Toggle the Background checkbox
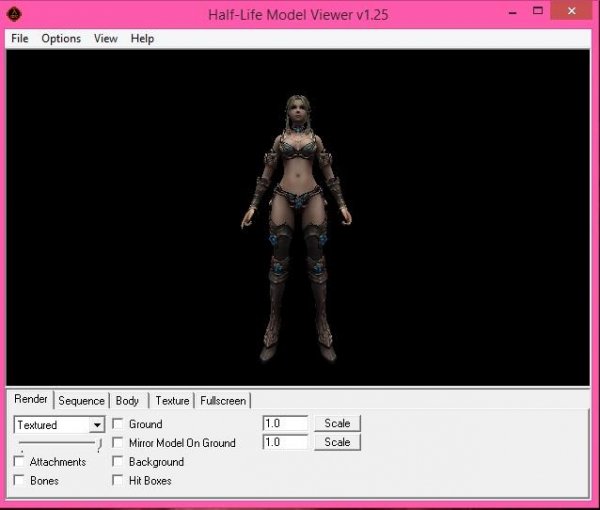The width and height of the screenshot is (600, 510). [118, 461]
